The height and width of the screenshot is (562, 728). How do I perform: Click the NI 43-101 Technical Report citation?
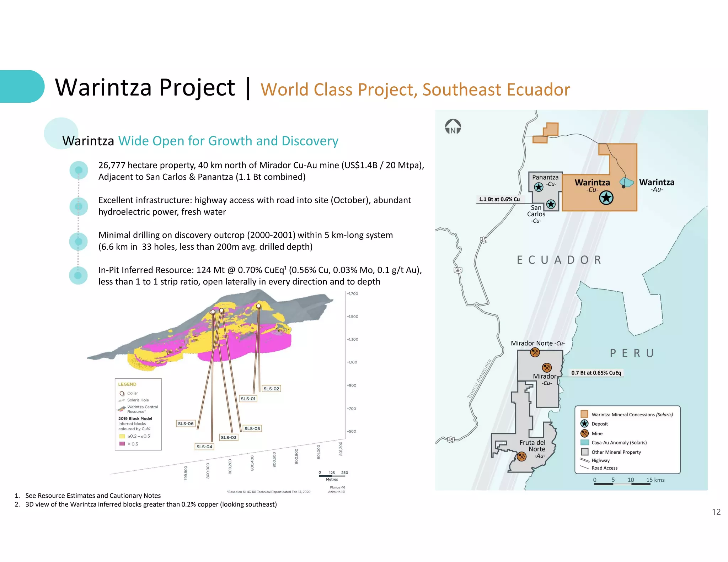pos(269,492)
